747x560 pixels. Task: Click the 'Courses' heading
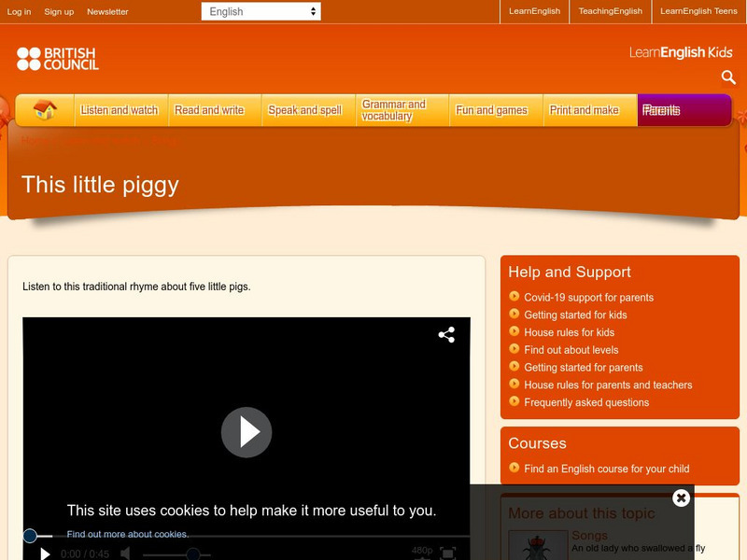click(538, 443)
